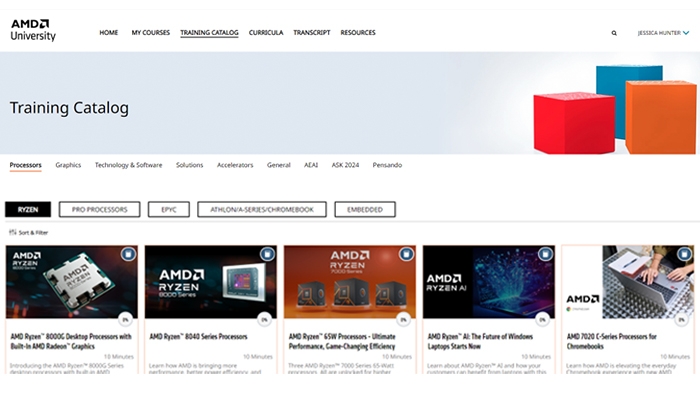Open AMD Ryzen 8040 Series Processors title
Screen dimensions: 700x400
(x=198, y=337)
